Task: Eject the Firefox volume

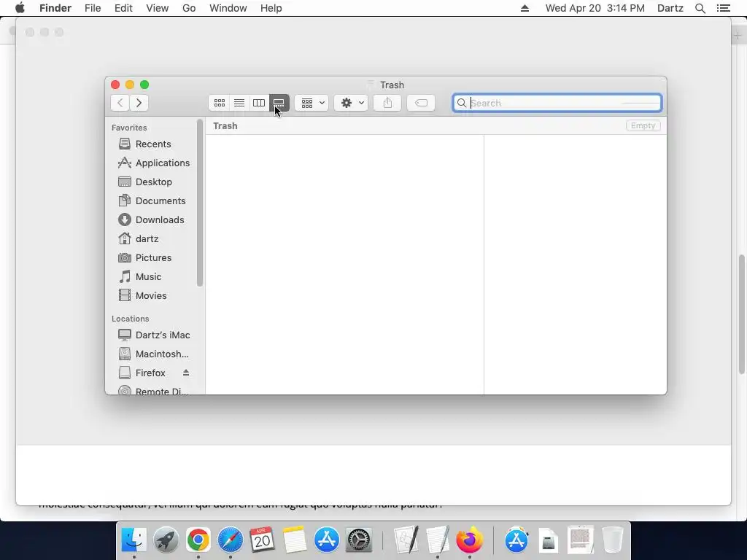Action: tap(186, 373)
